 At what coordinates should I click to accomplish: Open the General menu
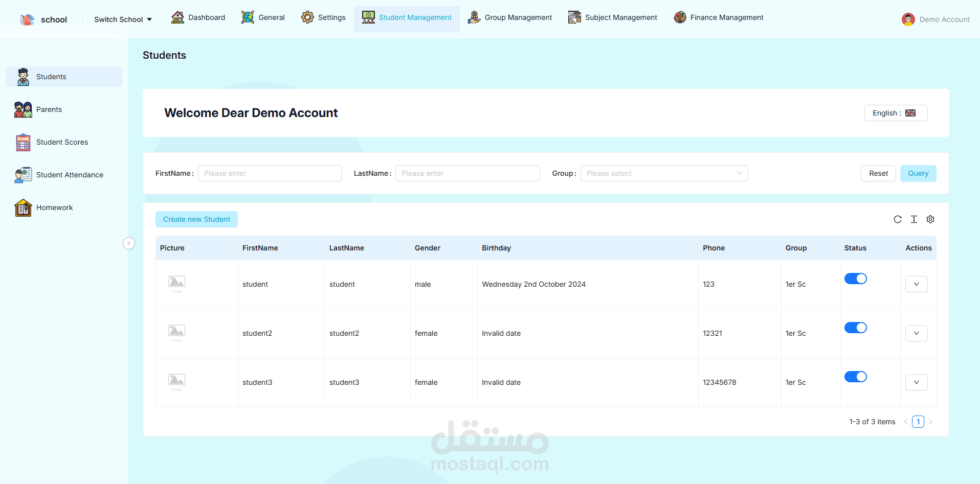(263, 17)
